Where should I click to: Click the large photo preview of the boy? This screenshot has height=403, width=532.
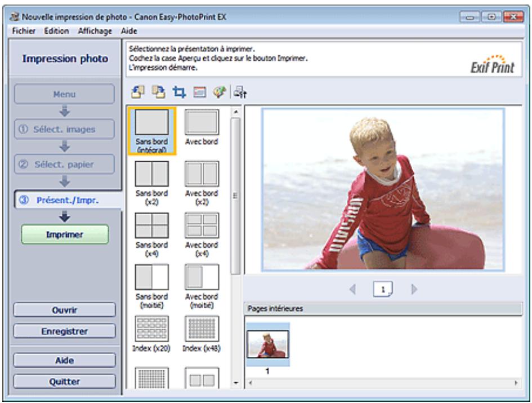(x=383, y=189)
